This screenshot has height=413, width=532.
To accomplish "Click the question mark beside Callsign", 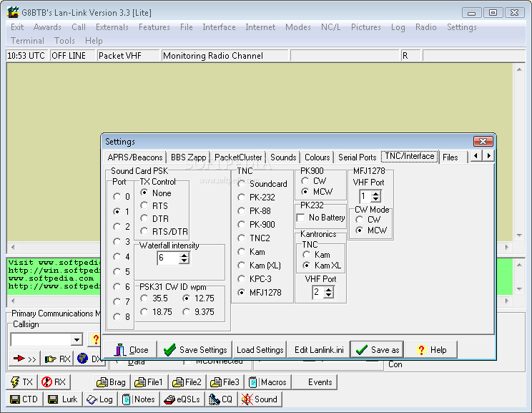I will 95,339.
